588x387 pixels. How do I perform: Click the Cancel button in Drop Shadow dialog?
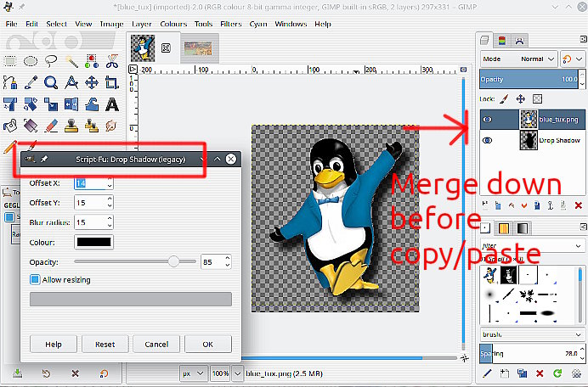pos(156,344)
